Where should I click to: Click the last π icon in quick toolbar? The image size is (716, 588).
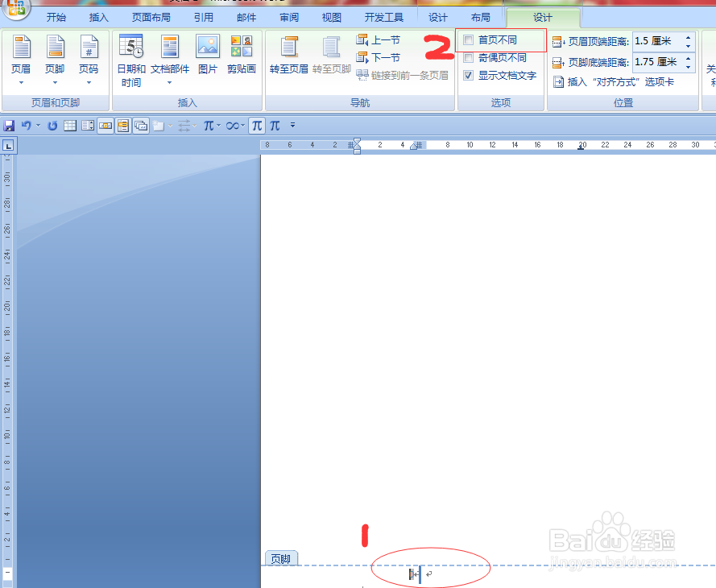(275, 126)
